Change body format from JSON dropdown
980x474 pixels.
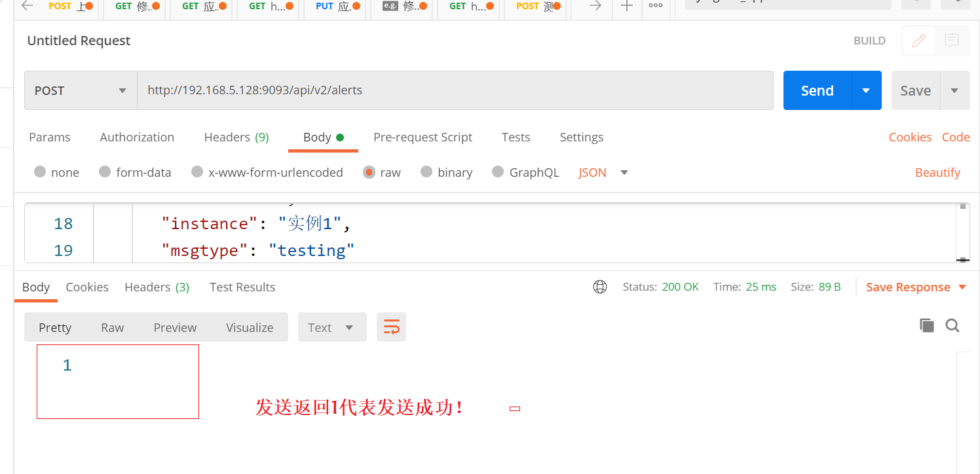click(601, 172)
